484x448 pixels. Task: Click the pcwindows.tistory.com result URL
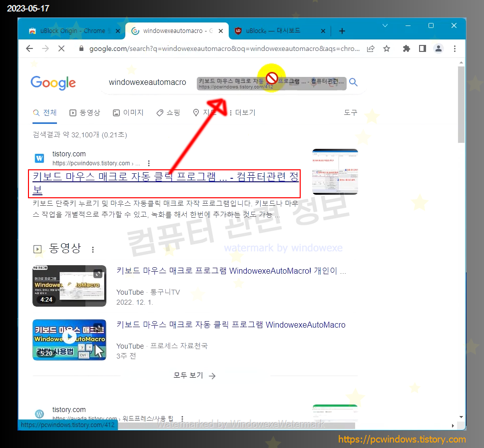(x=96, y=163)
